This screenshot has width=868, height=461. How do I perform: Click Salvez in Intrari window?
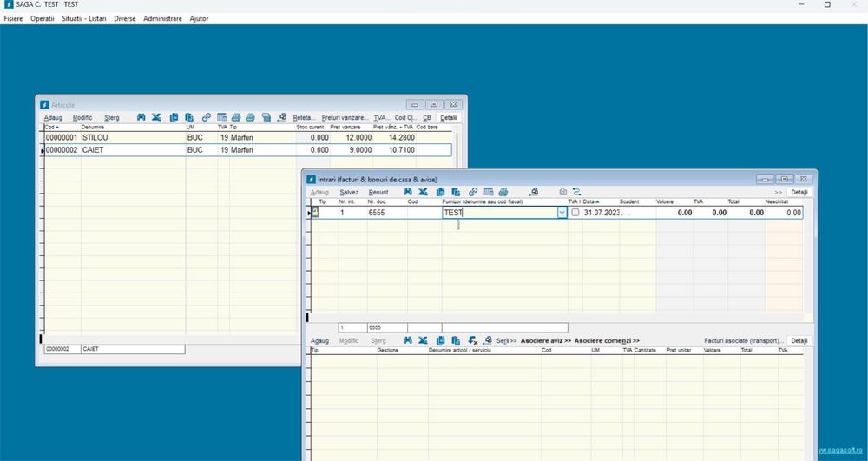pos(349,193)
